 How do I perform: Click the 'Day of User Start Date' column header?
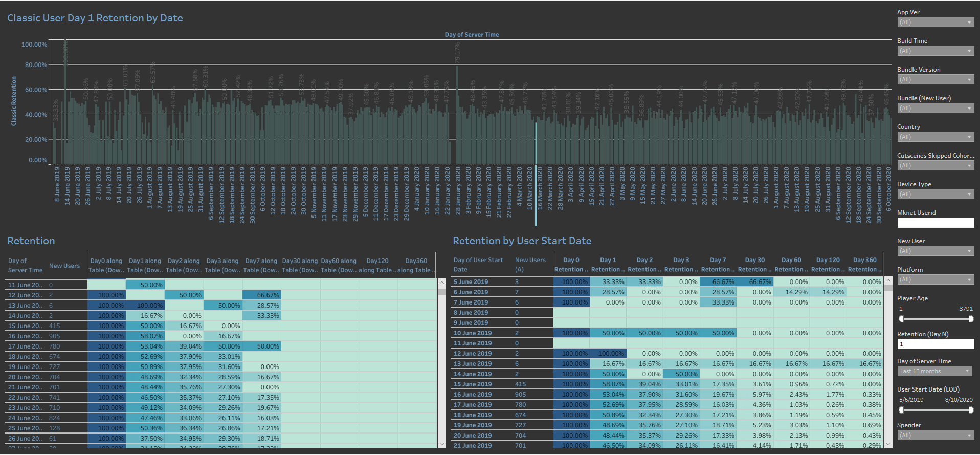[478, 265]
